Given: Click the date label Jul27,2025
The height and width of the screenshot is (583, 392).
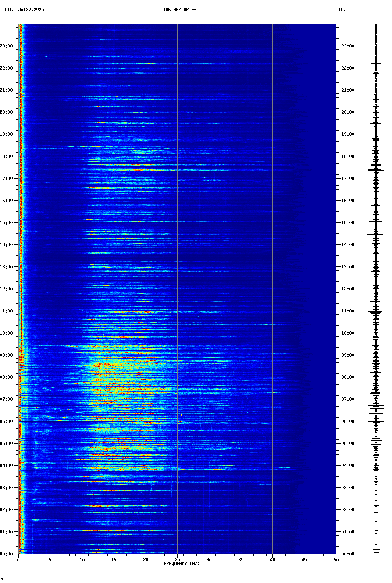Looking at the screenshot, I should click(31, 10).
